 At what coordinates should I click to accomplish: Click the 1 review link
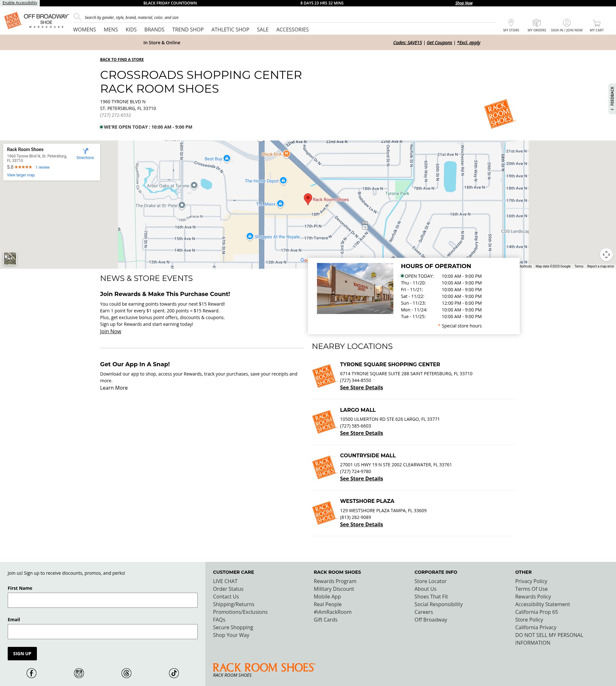(43, 167)
